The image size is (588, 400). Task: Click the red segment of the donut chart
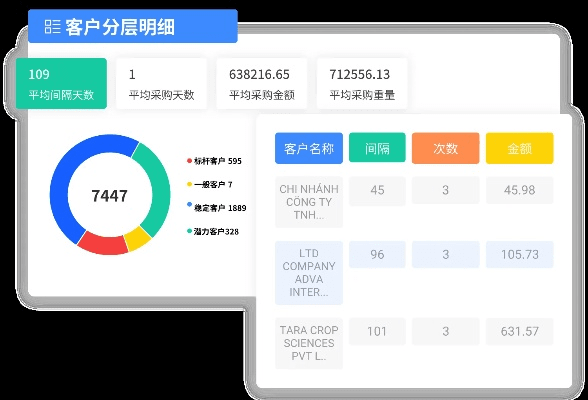(x=103, y=244)
